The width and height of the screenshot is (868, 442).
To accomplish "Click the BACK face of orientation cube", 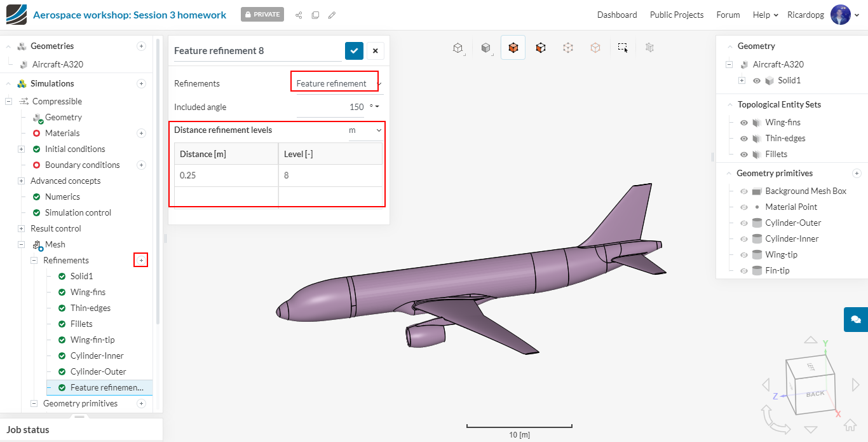I will pyautogui.click(x=815, y=394).
